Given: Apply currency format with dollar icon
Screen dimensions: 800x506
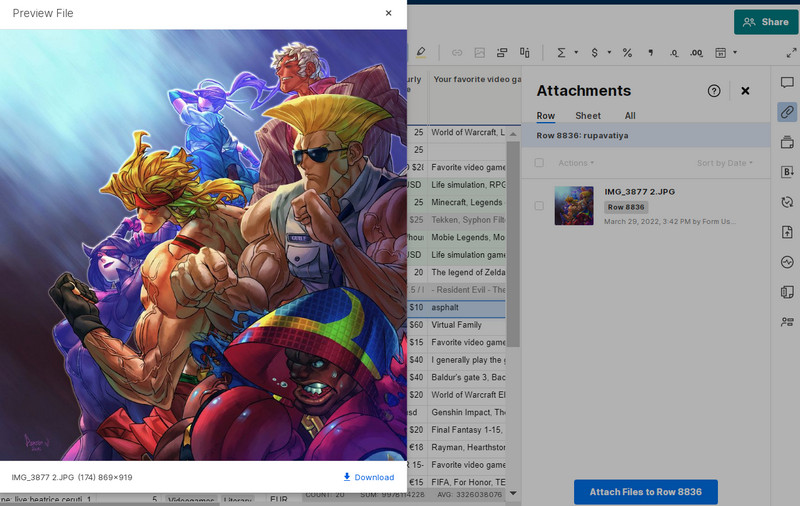Looking at the screenshot, I should [x=594, y=53].
